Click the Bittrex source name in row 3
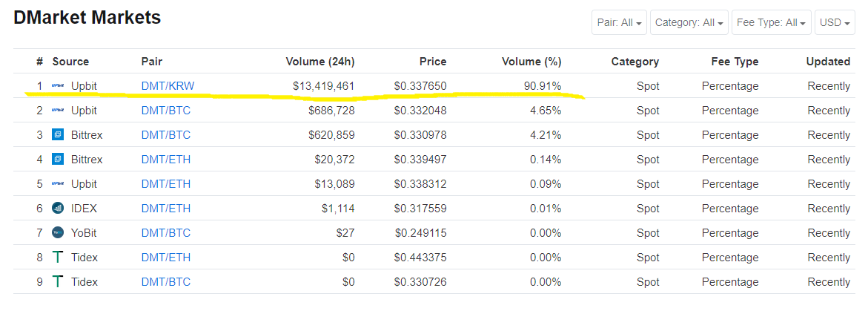This screenshot has width=868, height=311. pyautogui.click(x=87, y=134)
